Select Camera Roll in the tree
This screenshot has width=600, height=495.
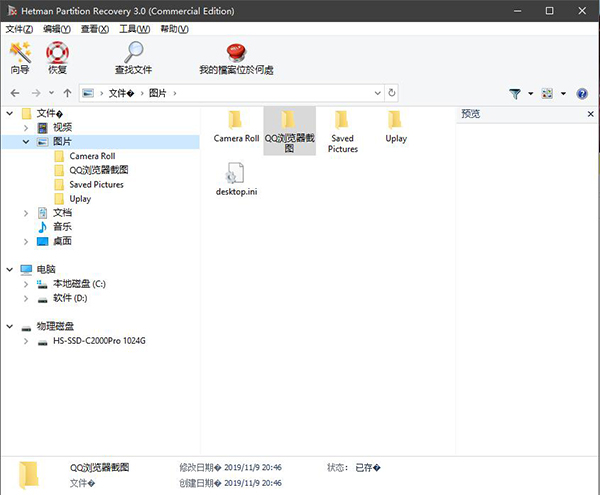pos(92,156)
